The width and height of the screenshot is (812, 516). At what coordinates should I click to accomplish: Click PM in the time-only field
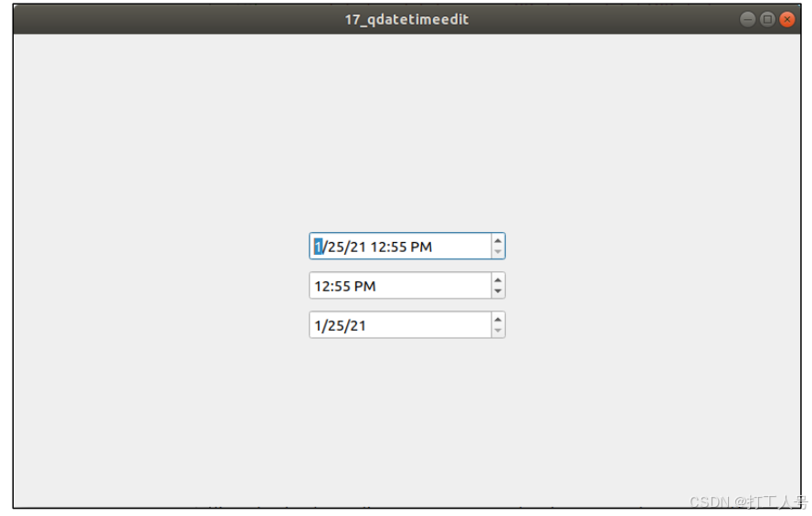click(365, 286)
